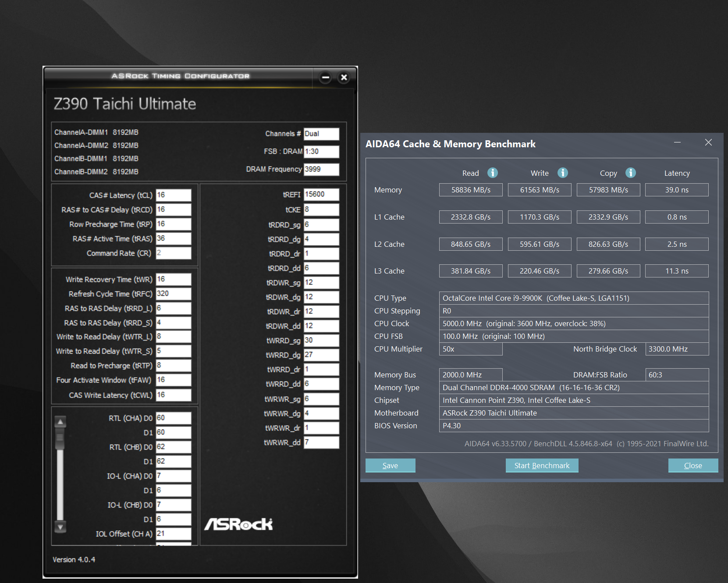Click the DRAM Frequency field
Screen dimensions: 728x583
(322, 169)
